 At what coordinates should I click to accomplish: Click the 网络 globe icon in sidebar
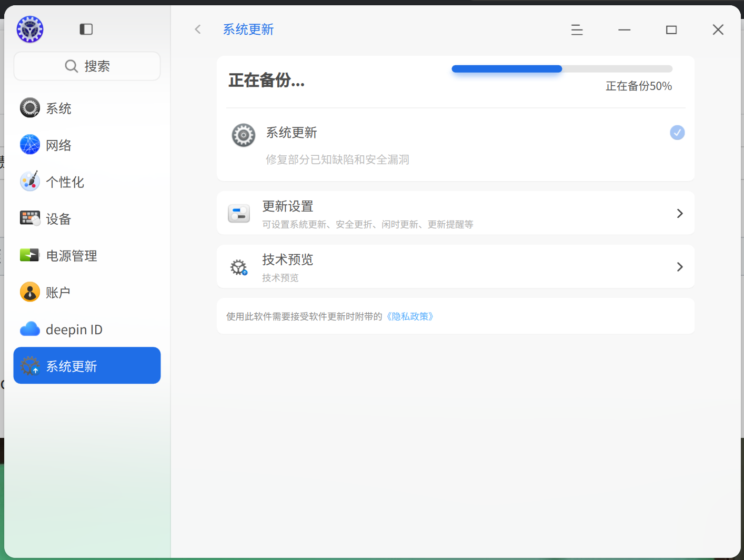pos(30,145)
